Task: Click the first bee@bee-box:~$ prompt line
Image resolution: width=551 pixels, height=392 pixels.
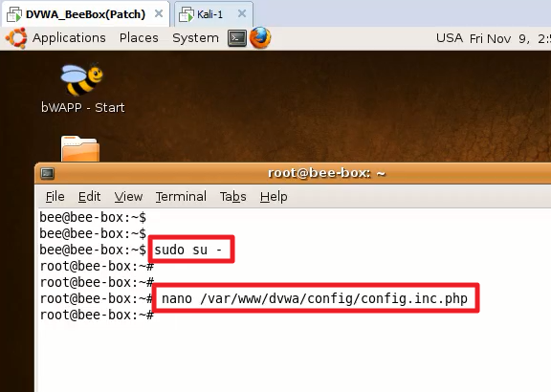Action: [93, 217]
